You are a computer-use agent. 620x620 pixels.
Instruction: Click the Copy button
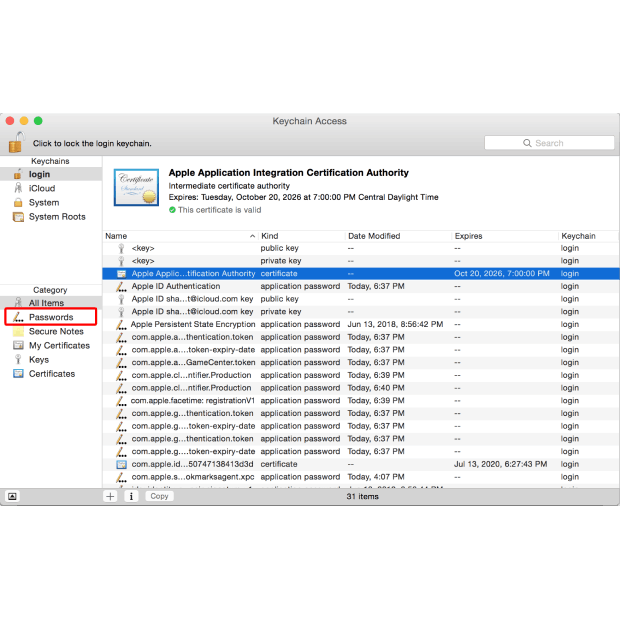[159, 496]
